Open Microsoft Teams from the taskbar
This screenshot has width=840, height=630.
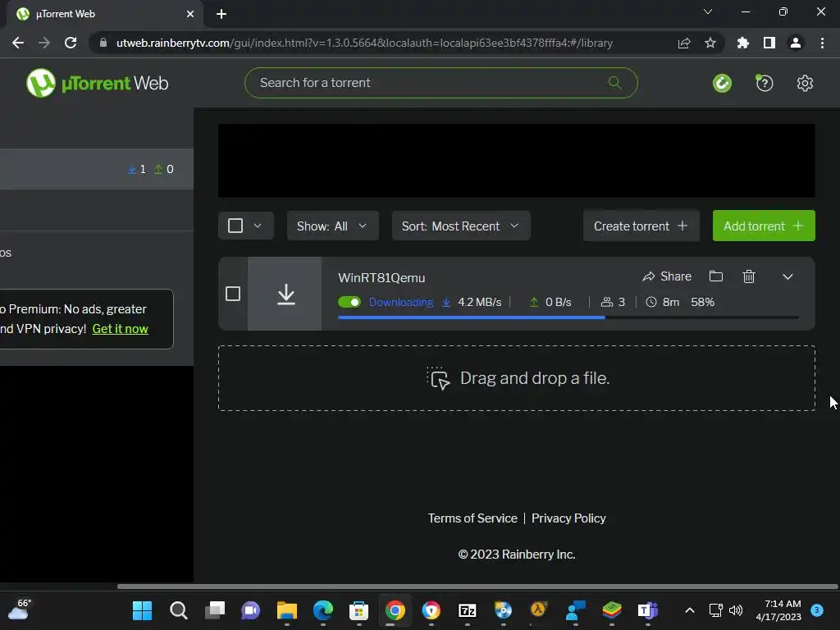click(648, 610)
